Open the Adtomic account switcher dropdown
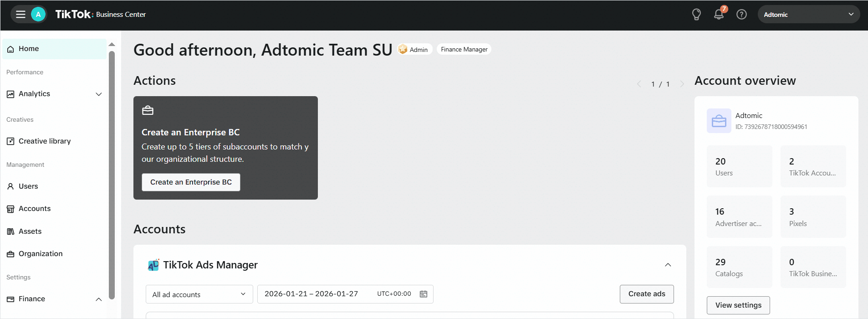Screen dimensions: 868x319 [x=809, y=15]
